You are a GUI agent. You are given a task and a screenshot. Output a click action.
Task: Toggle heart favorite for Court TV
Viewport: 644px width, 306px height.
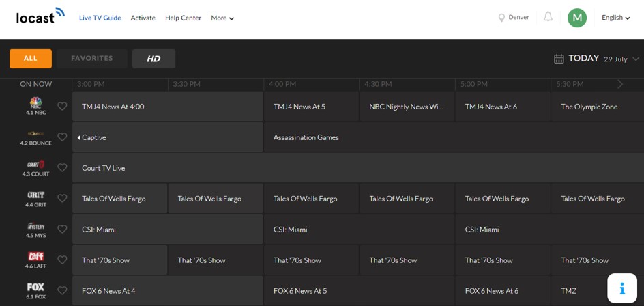point(62,168)
